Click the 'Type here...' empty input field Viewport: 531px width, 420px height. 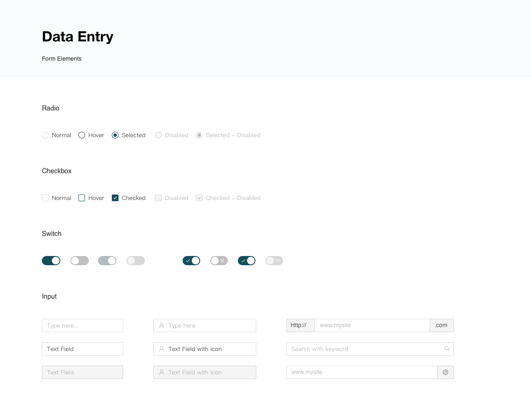[x=82, y=325]
